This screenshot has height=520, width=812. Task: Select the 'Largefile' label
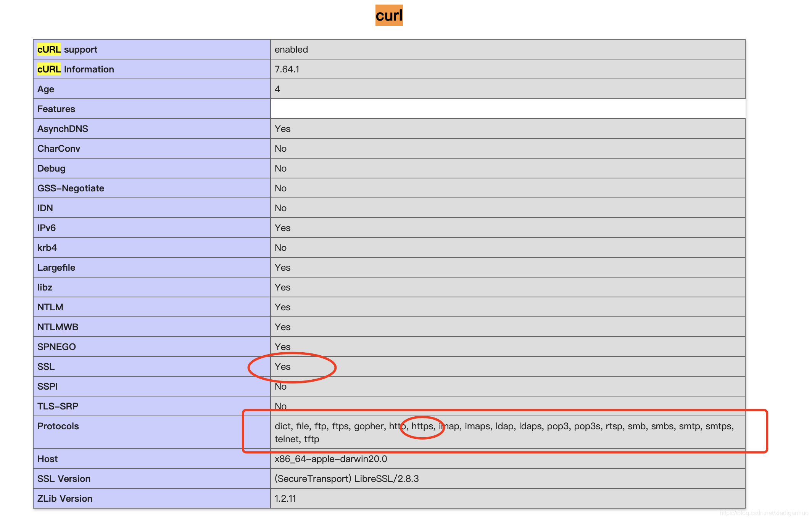56,268
